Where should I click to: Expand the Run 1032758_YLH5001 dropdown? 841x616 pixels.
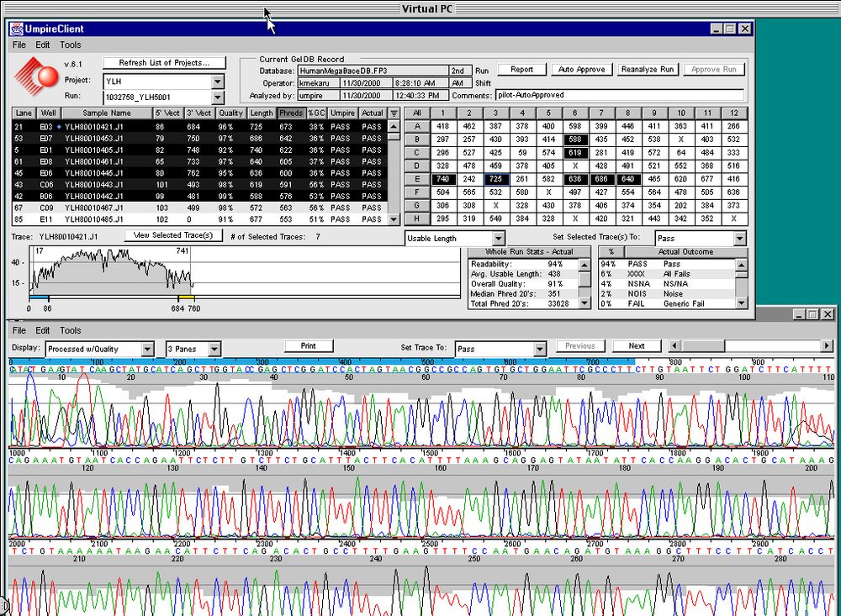pyautogui.click(x=217, y=97)
